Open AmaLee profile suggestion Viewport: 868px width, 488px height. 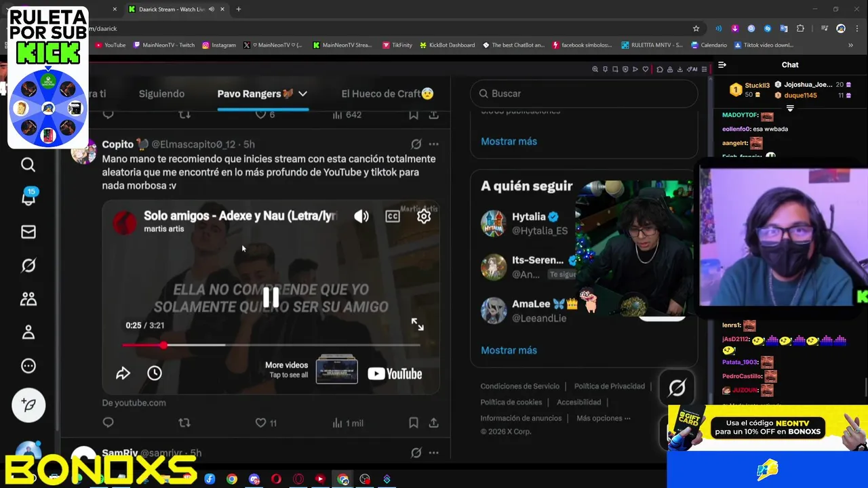click(529, 310)
